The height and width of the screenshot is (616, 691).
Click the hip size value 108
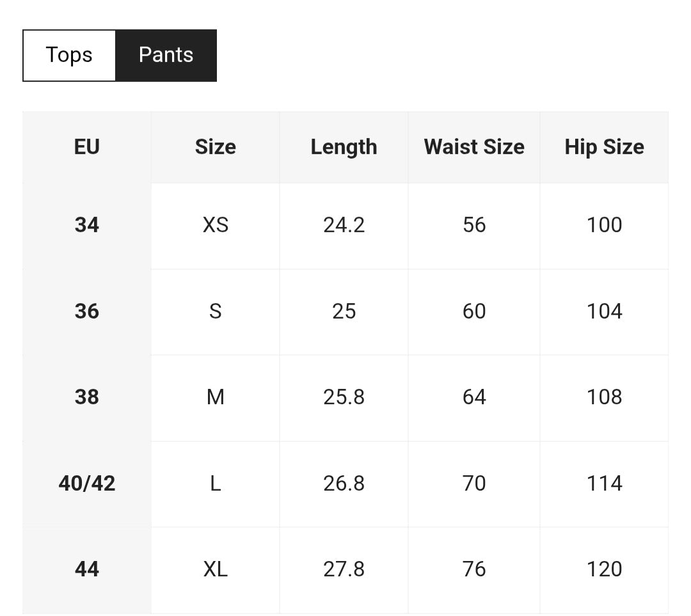[x=604, y=397]
